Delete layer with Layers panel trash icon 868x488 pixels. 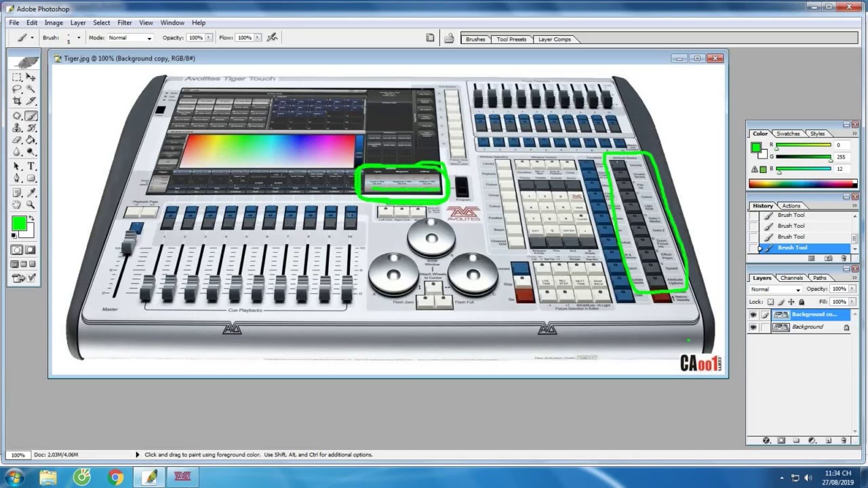pos(844,441)
